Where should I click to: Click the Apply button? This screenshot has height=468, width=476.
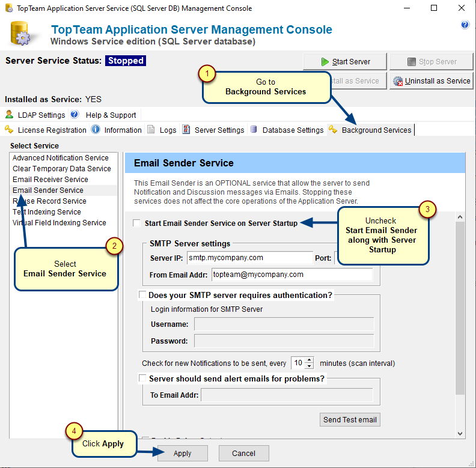pos(183,453)
